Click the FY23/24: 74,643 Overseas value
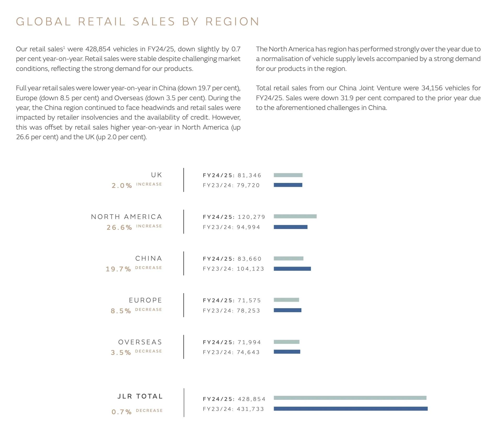This screenshot has width=504, height=426. (231, 352)
